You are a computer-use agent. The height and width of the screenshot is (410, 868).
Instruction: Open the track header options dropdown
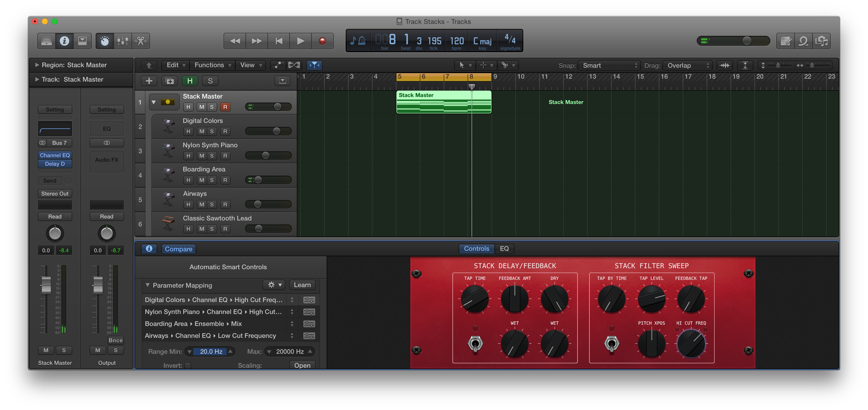click(x=282, y=81)
